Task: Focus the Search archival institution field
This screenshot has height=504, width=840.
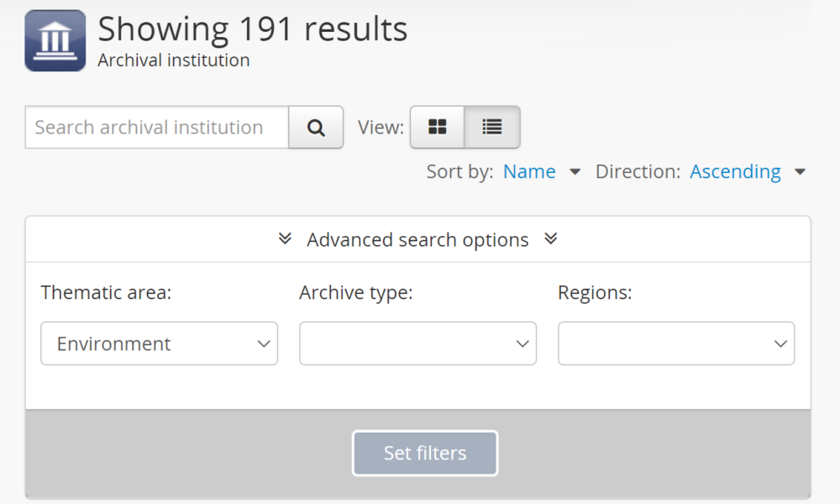Action: [157, 128]
